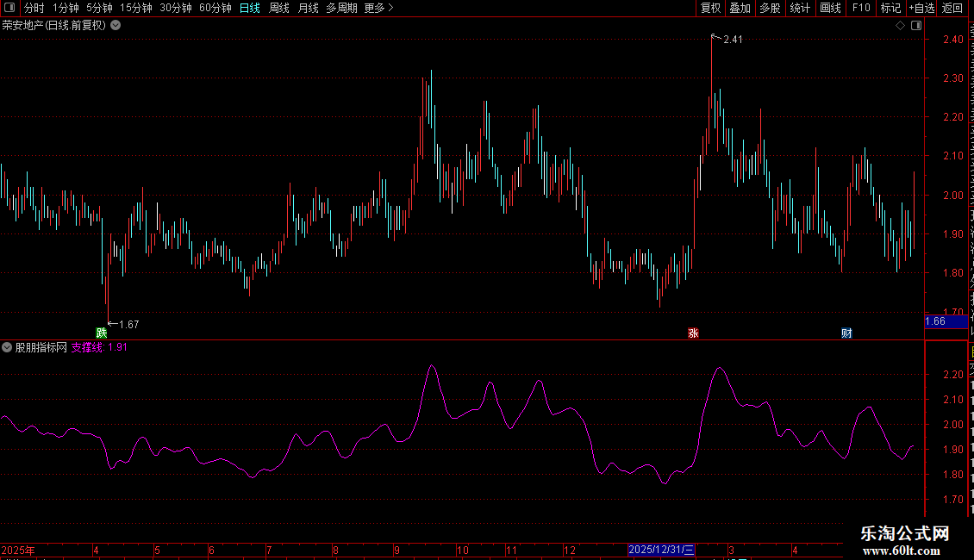Click the 1.66 price tag on axis
The image size is (974, 560).
pyautogui.click(x=946, y=321)
